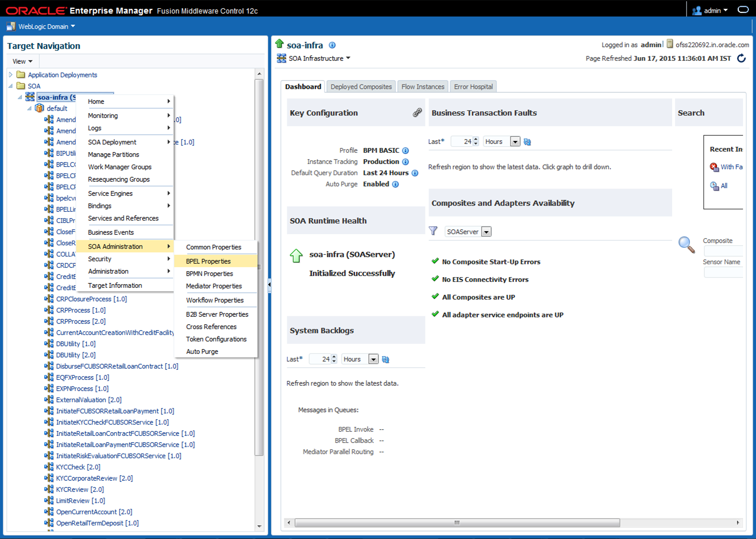Click the Recent Instances All clock icon
The height and width of the screenshot is (539, 756).
pyautogui.click(x=714, y=186)
